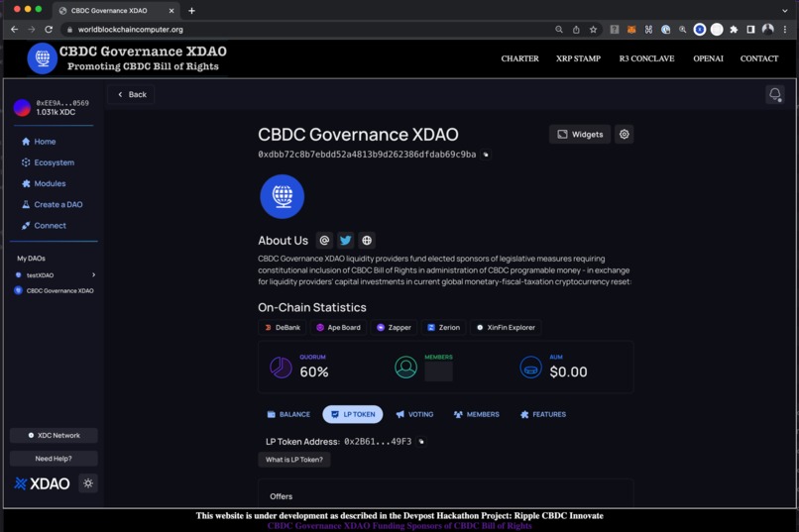Open the Members tab

(x=477, y=414)
